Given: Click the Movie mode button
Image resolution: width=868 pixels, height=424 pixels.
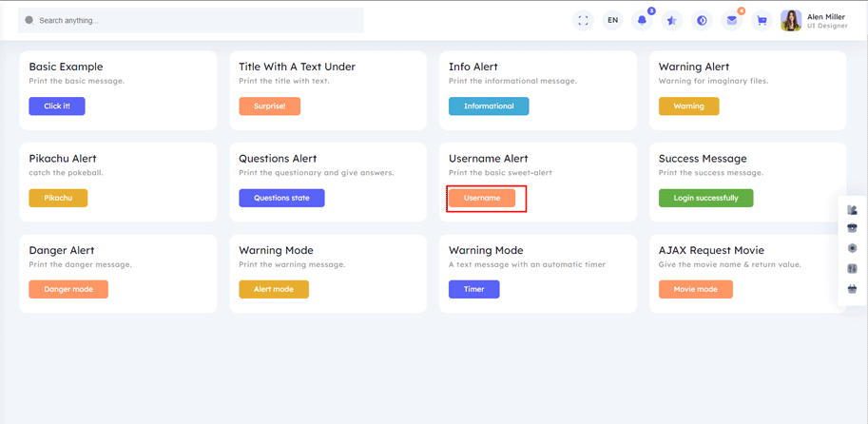Looking at the screenshot, I should 695,289.
